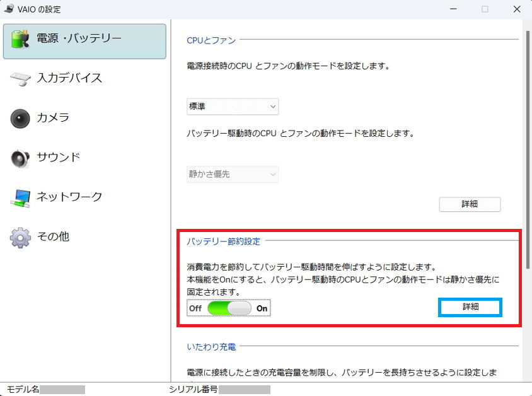Screen dimensions: 532x396
Task: Open the 標準 CPU and fan mode dropdown
Action: tap(233, 107)
